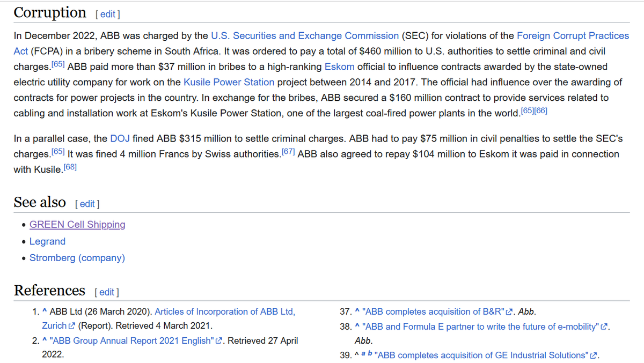Open the DOJ link
This screenshot has height=363, width=644.
120,138
